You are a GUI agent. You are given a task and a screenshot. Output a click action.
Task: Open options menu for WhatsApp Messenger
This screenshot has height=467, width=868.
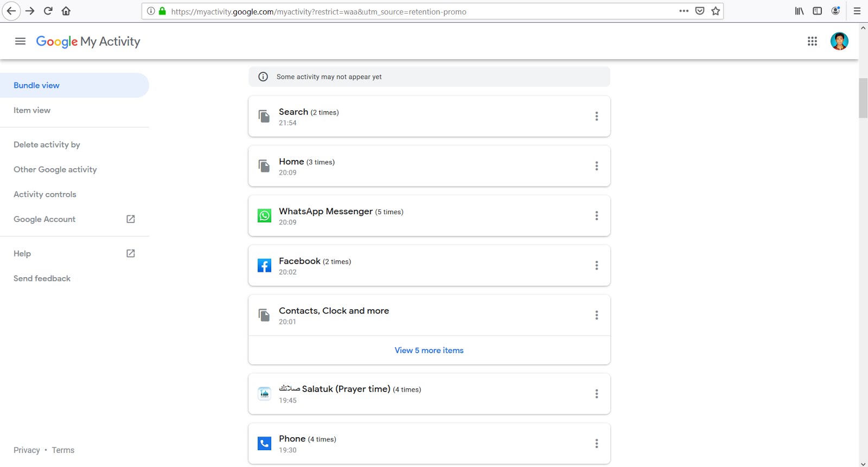point(597,216)
